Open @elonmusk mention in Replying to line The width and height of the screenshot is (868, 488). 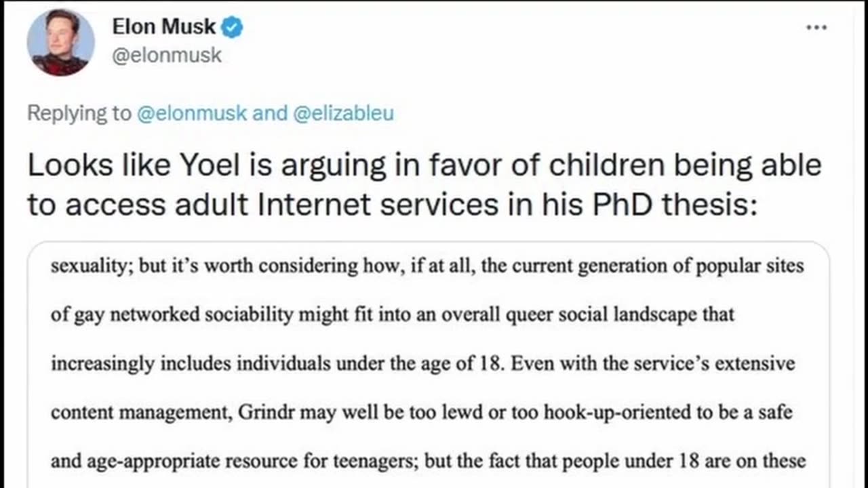[192, 113]
